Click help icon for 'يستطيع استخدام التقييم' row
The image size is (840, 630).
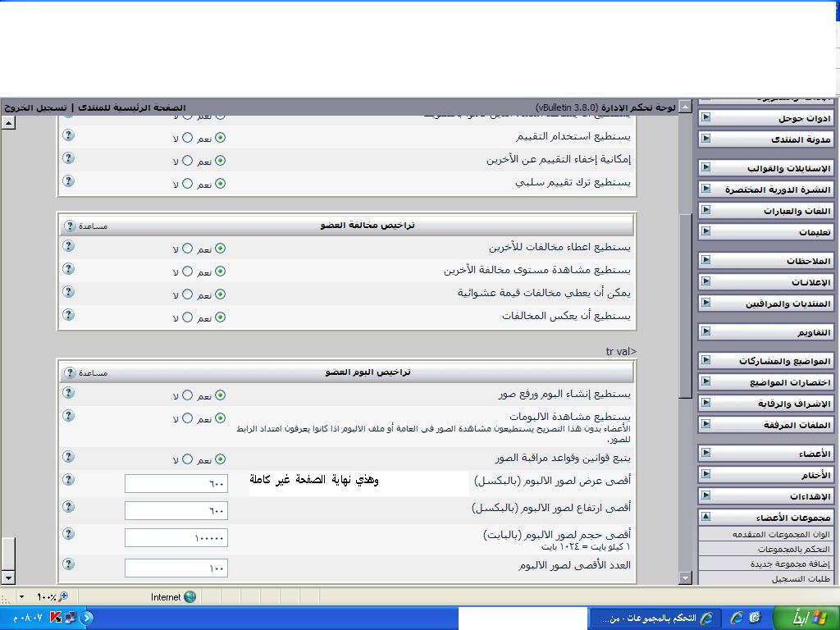click(x=69, y=135)
